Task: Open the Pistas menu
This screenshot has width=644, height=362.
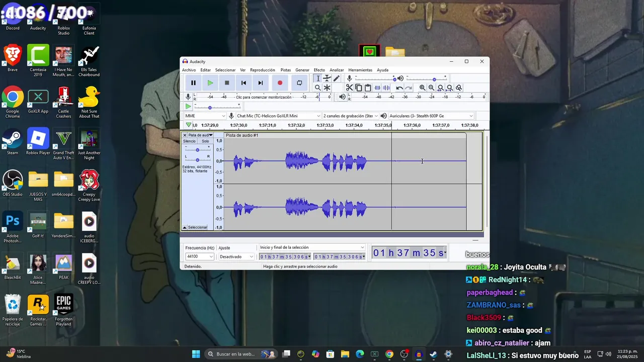Action: tap(285, 70)
